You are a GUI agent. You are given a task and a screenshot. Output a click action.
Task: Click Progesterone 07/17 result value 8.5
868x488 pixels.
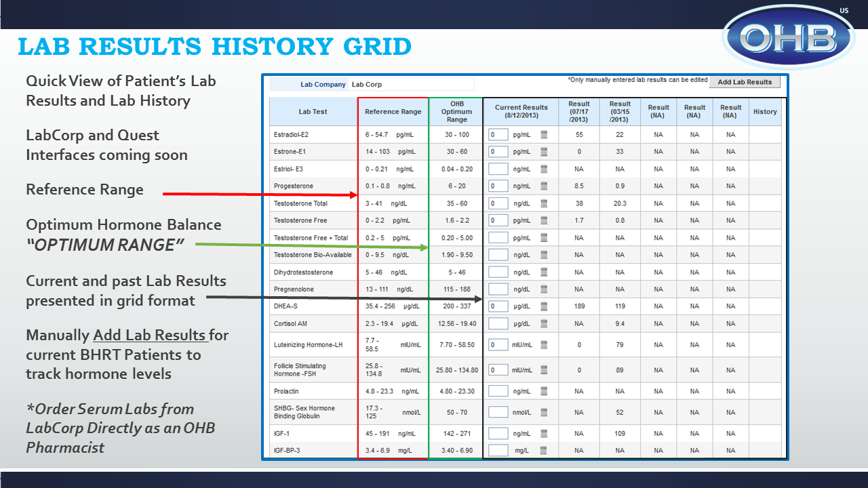tap(579, 186)
